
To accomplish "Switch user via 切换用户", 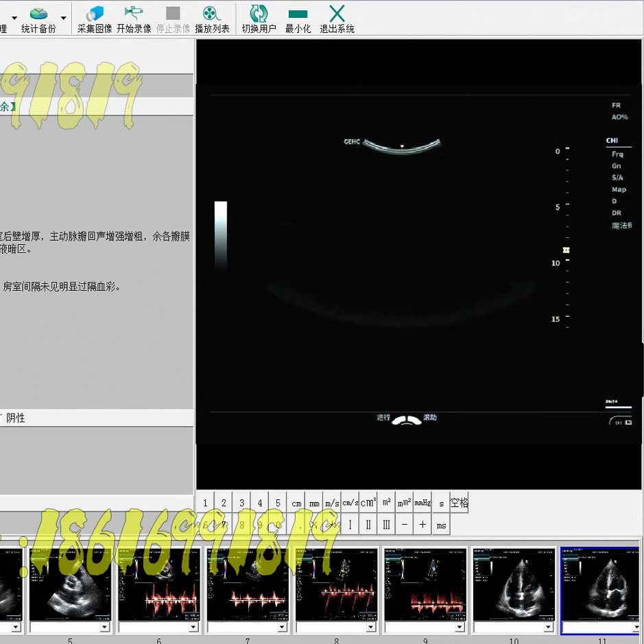I will point(259,19).
